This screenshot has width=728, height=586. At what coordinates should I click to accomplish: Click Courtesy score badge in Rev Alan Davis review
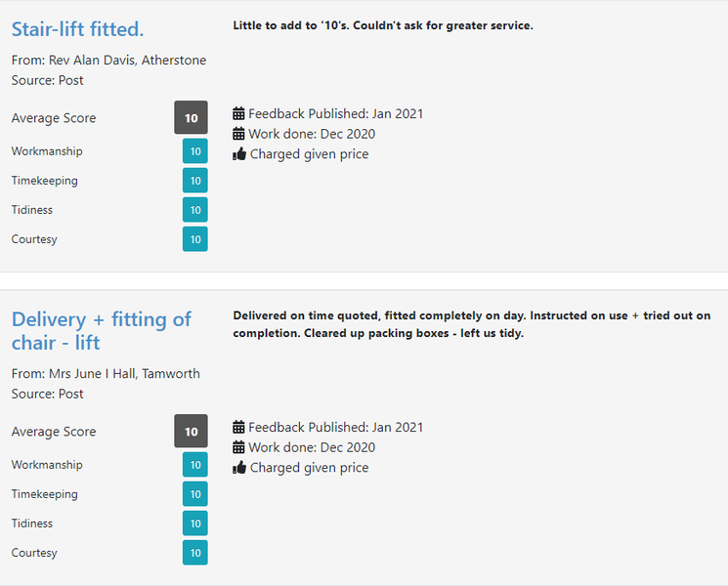click(x=194, y=239)
